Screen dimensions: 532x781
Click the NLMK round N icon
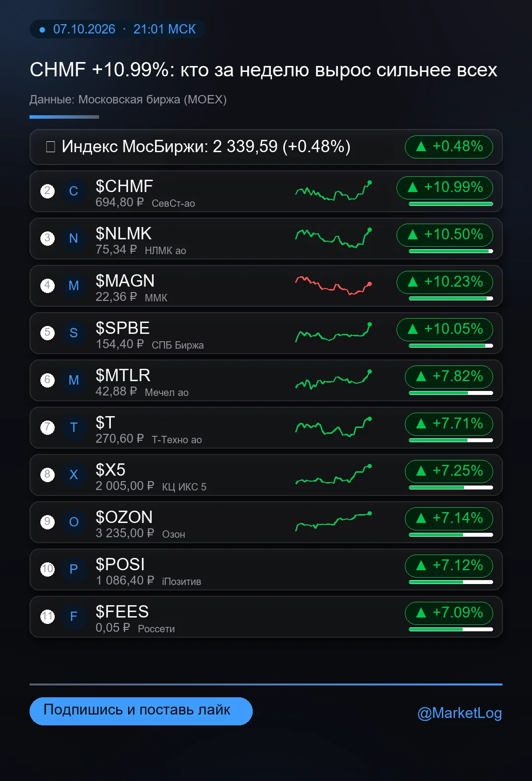point(73,238)
